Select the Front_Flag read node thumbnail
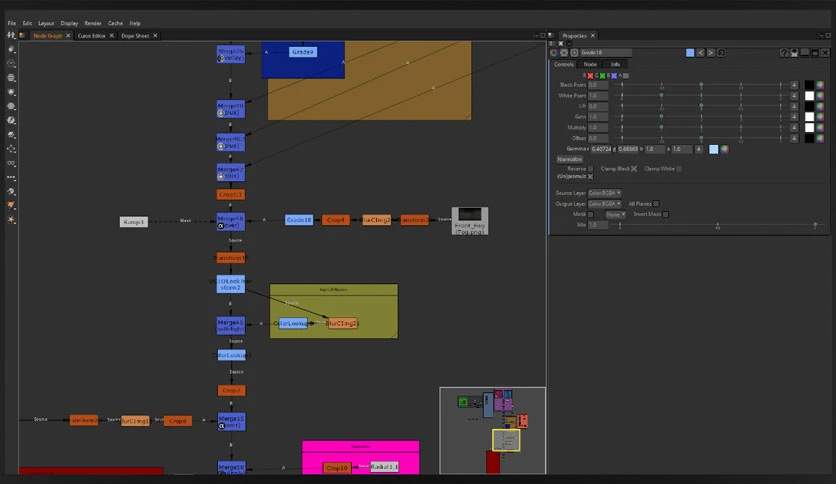836x484 pixels. pos(470,221)
